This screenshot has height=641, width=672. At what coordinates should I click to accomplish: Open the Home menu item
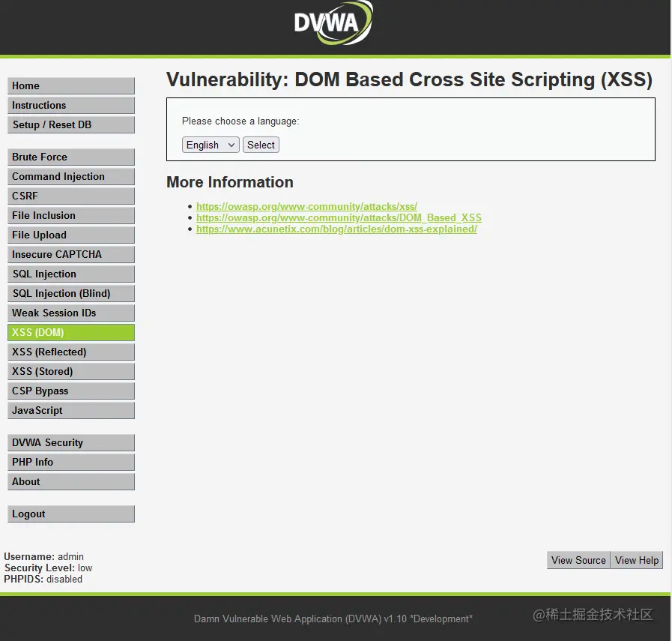(71, 85)
